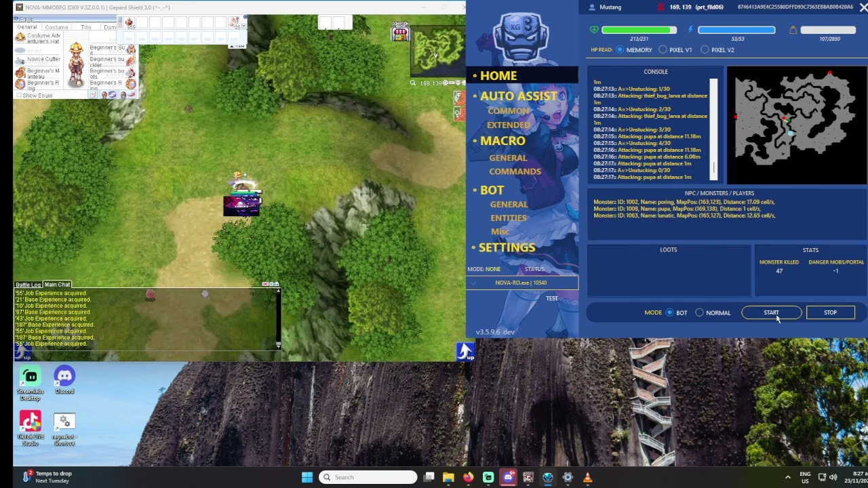Click the Beginner's boots slot
This screenshot has width=868, height=488.
coord(131,73)
